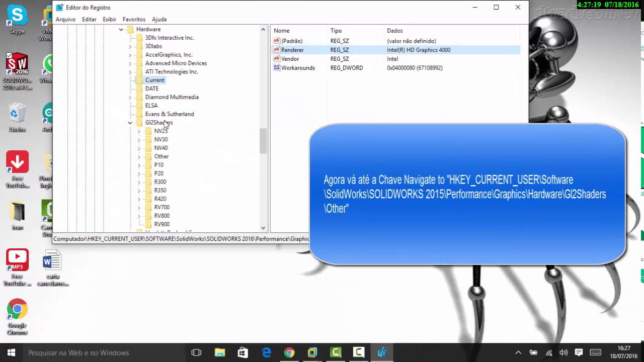The width and height of the screenshot is (644, 362).
Task: Open Microsoft Edge from the taskbar
Action: pos(266,352)
